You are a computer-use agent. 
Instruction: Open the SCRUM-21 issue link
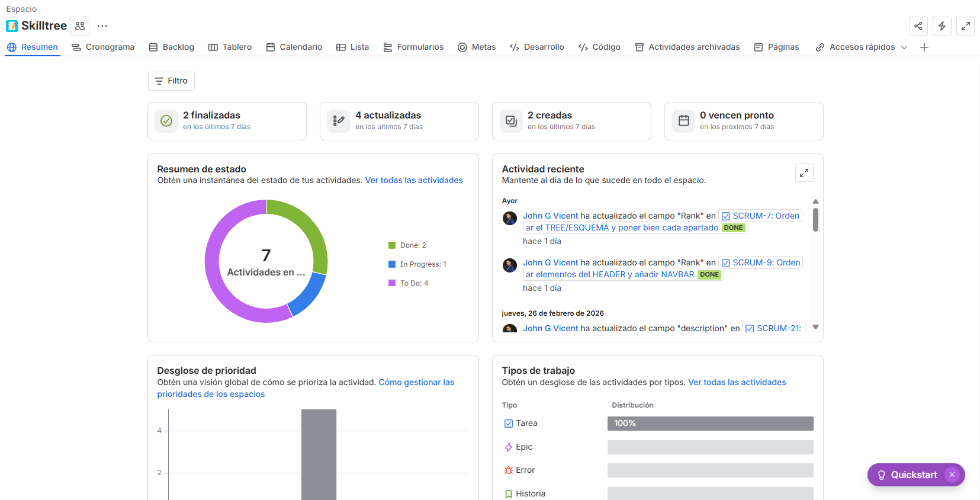click(773, 329)
